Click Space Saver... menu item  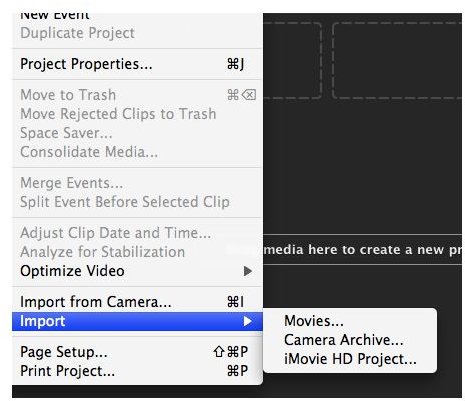point(137,133)
